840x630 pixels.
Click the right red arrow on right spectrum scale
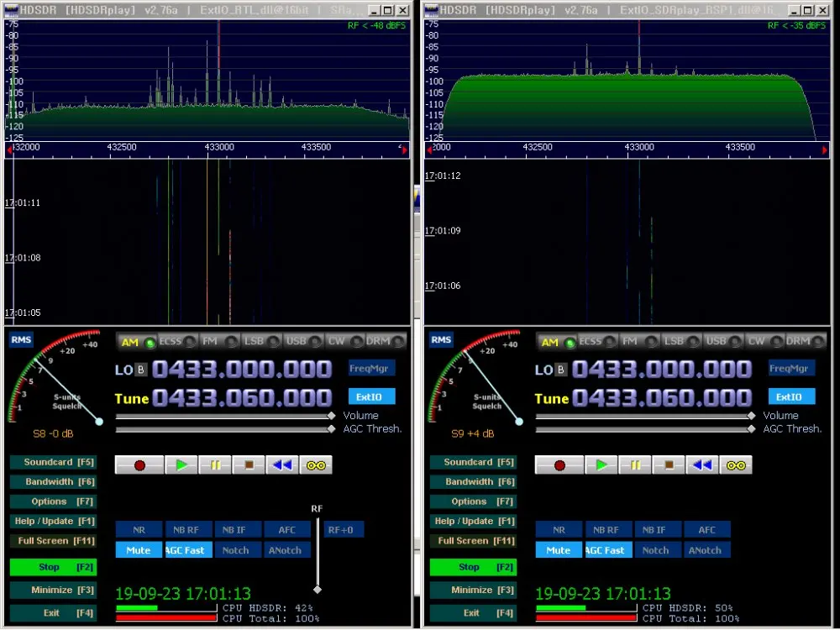pos(825,150)
